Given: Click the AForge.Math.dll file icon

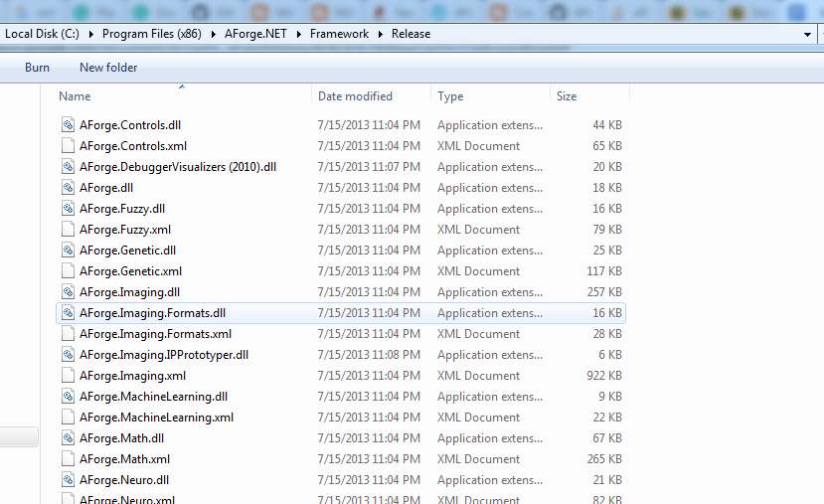Looking at the screenshot, I should click(68, 438).
